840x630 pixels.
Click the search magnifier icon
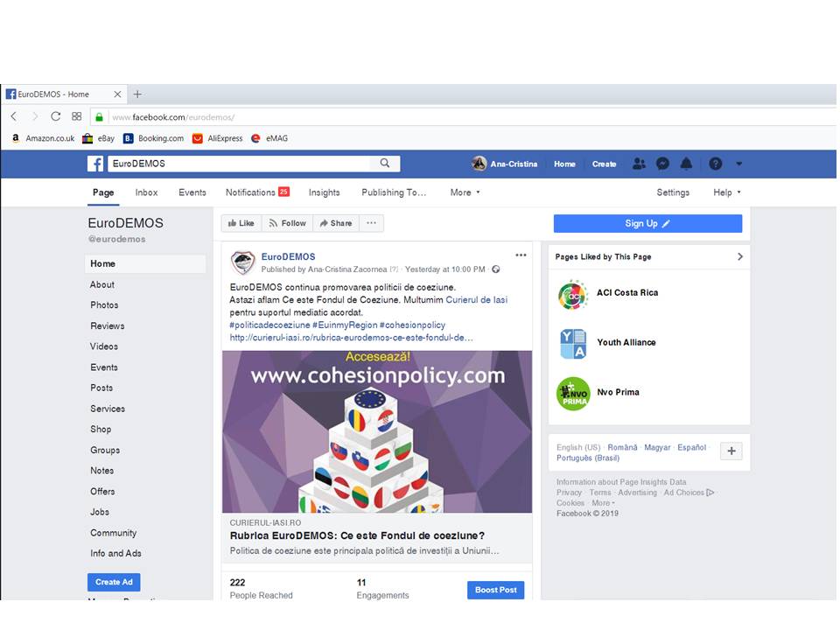[x=385, y=164]
